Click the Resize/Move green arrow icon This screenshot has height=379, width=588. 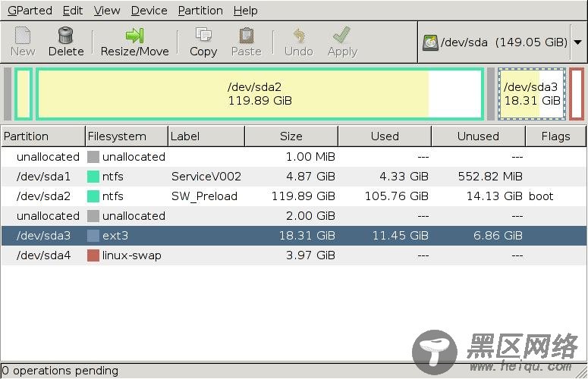[134, 36]
